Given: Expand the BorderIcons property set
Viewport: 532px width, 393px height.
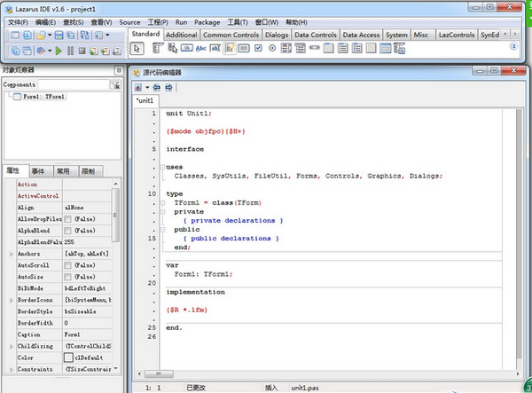Looking at the screenshot, I should click(11, 301).
